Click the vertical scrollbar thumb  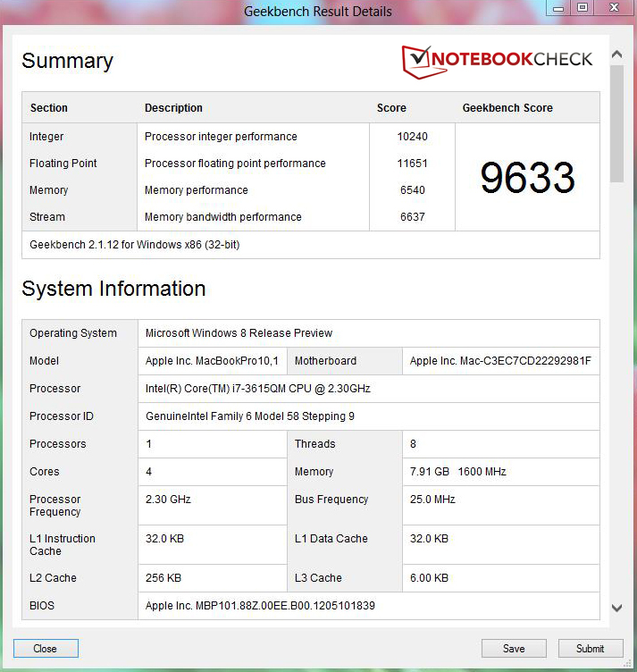coord(616,124)
